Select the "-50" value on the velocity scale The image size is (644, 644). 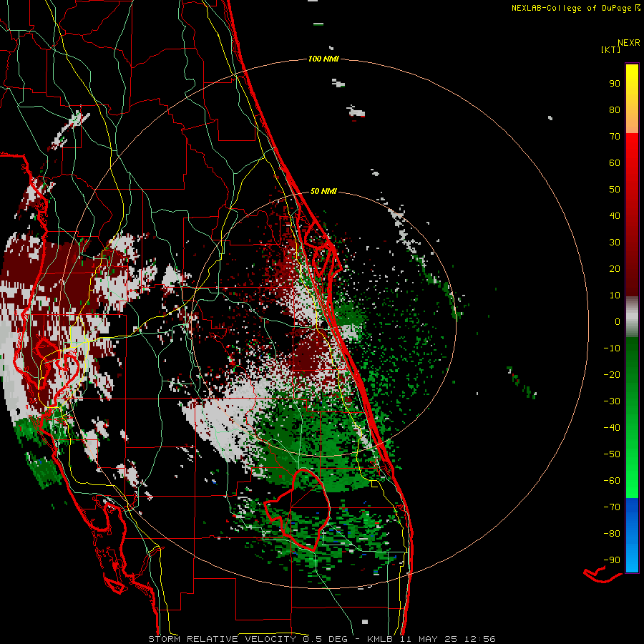tap(612, 454)
